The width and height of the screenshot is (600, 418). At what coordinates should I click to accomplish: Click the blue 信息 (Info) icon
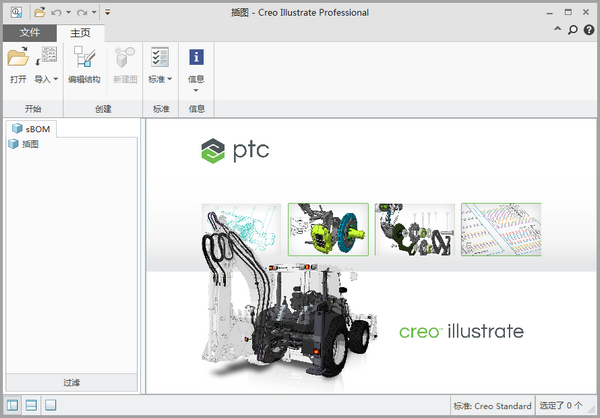coord(197,58)
